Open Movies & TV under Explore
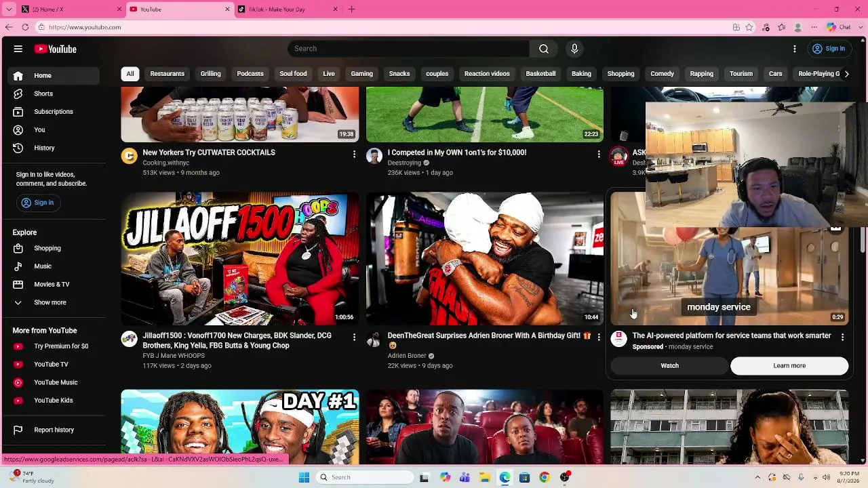 tap(54, 285)
